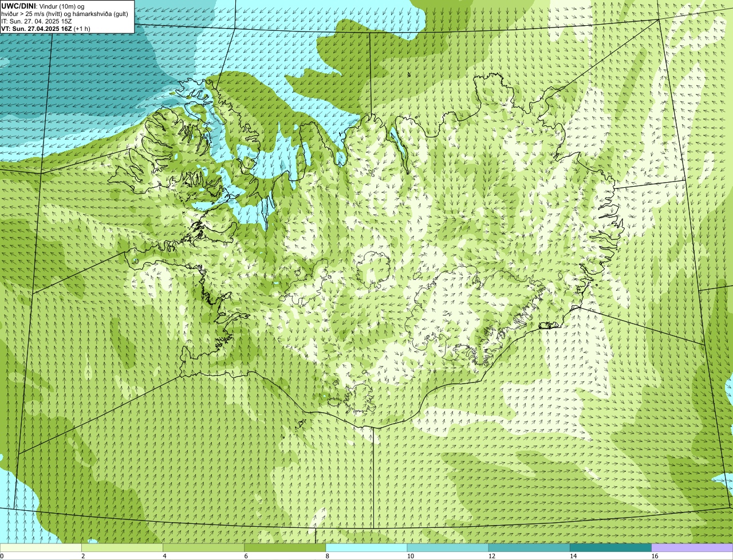Click the purple legend swatch above 16
Viewport: 733px width, 560px height.
pyautogui.click(x=692, y=548)
